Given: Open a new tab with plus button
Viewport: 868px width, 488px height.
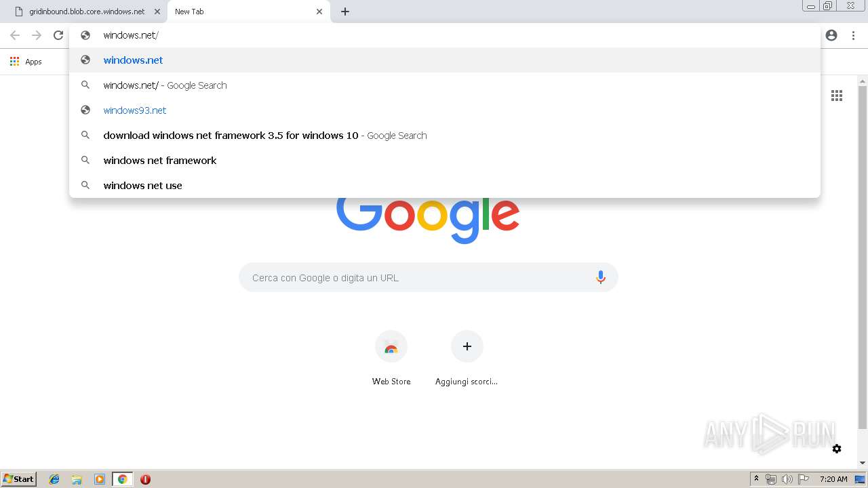Looking at the screenshot, I should pos(344,12).
